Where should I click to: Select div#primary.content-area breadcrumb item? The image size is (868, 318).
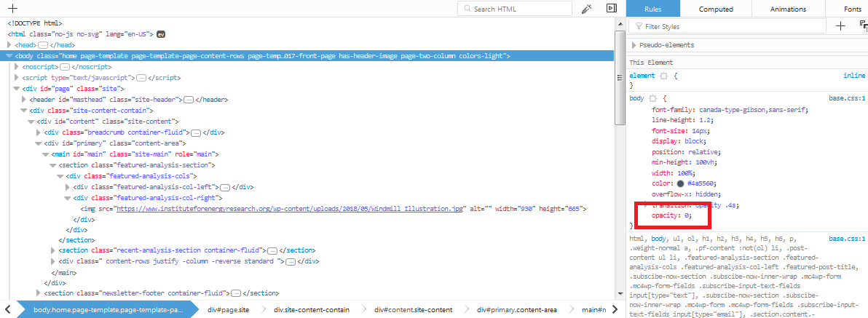[x=517, y=310]
